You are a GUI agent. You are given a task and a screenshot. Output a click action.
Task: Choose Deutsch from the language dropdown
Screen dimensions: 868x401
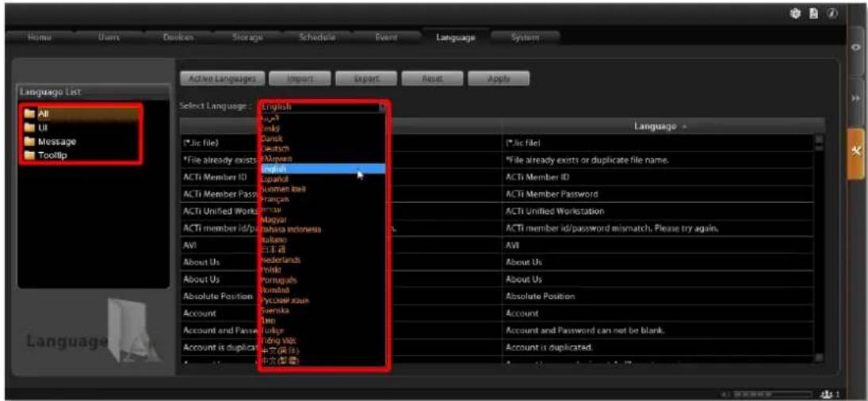(x=323, y=148)
